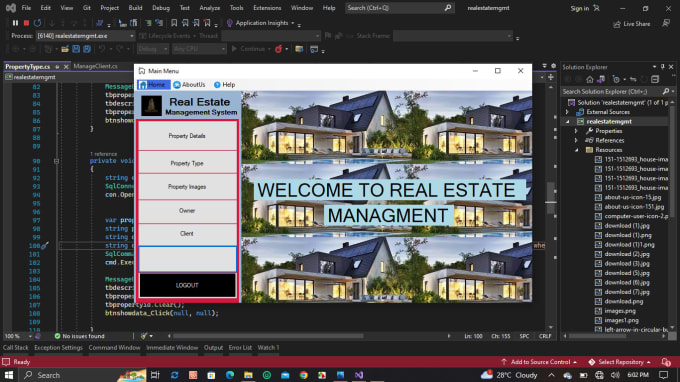Click the AboutUs icon in Main Menu

pos(177,85)
